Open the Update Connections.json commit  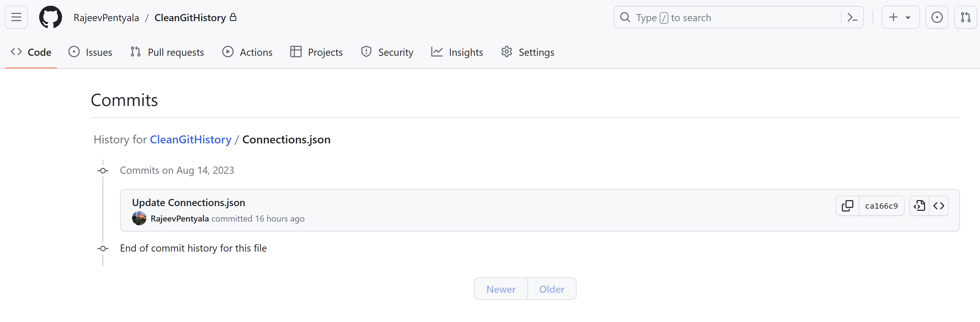coord(188,202)
